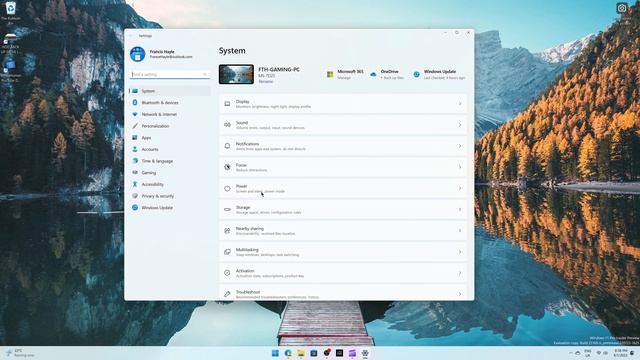Screen dimensions: 640x360
Task: Click the Privacy & security shield sidebar icon
Action: pyautogui.click(x=135, y=196)
